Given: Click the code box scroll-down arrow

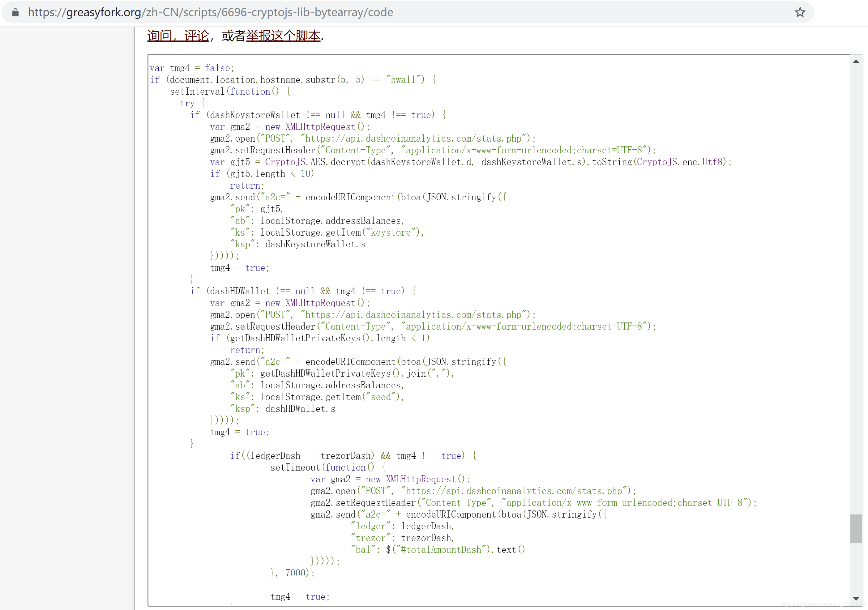Looking at the screenshot, I should pos(856,599).
